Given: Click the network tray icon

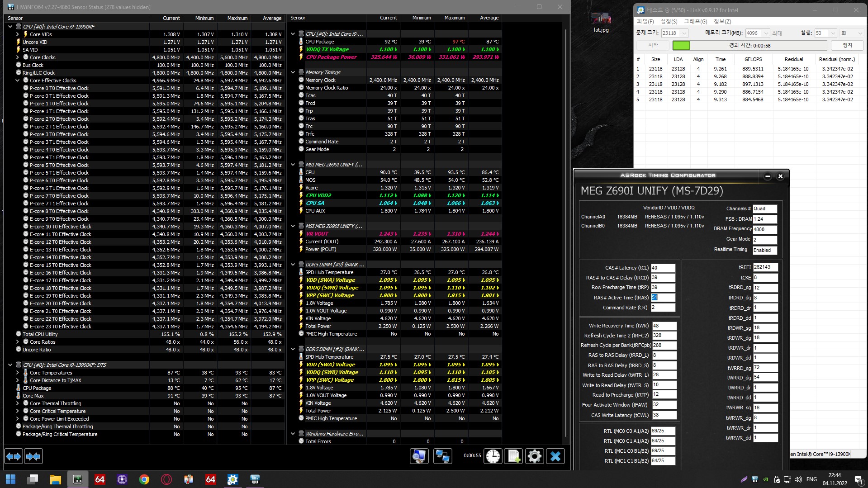Looking at the screenshot, I should (x=787, y=479).
